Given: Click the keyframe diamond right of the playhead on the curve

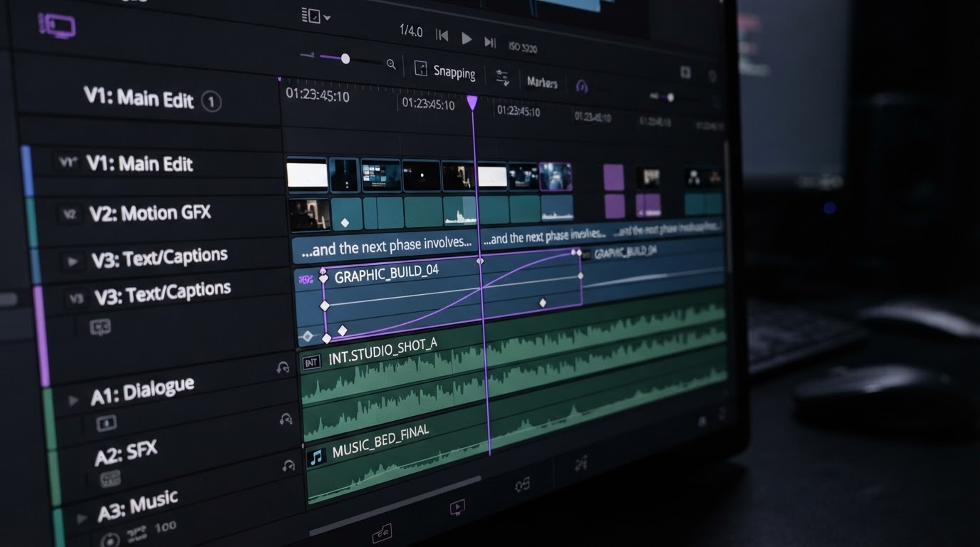Looking at the screenshot, I should click(543, 303).
